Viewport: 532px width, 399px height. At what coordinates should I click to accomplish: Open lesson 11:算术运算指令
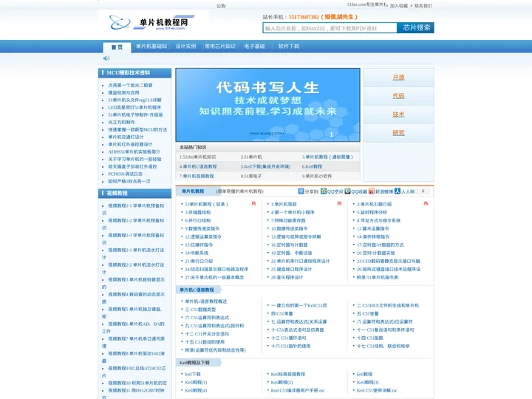pos(373,228)
